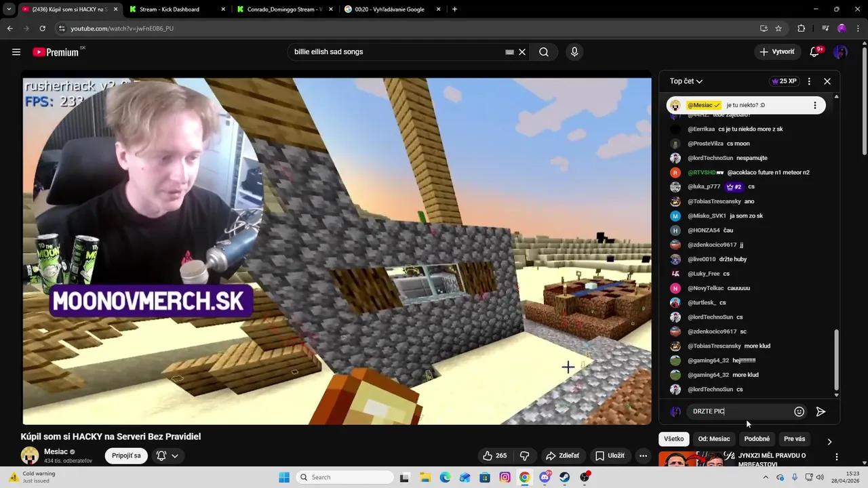Bookmark this page with star icon
868x488 pixels.
(x=778, y=28)
